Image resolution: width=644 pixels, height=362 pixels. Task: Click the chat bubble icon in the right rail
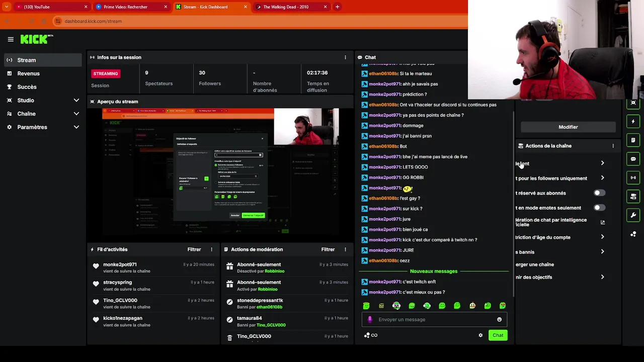(x=633, y=159)
